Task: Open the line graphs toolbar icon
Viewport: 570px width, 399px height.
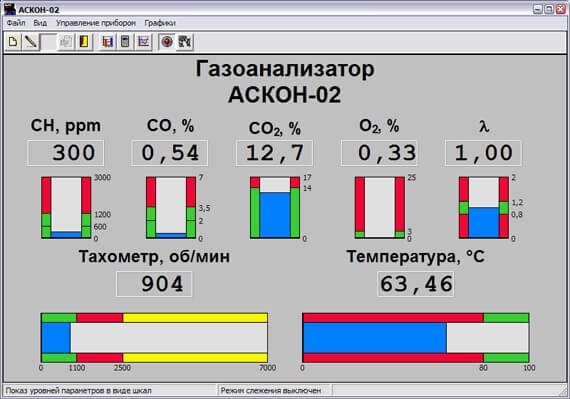Action: (144, 42)
